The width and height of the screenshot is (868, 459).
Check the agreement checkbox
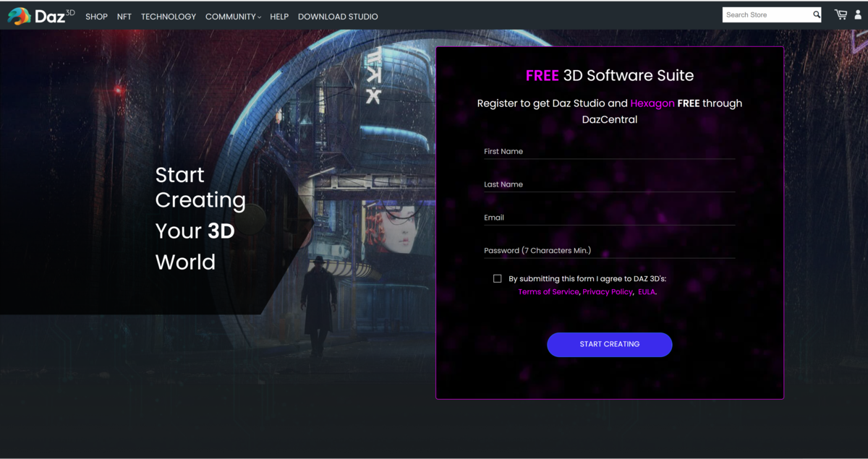pyautogui.click(x=498, y=278)
